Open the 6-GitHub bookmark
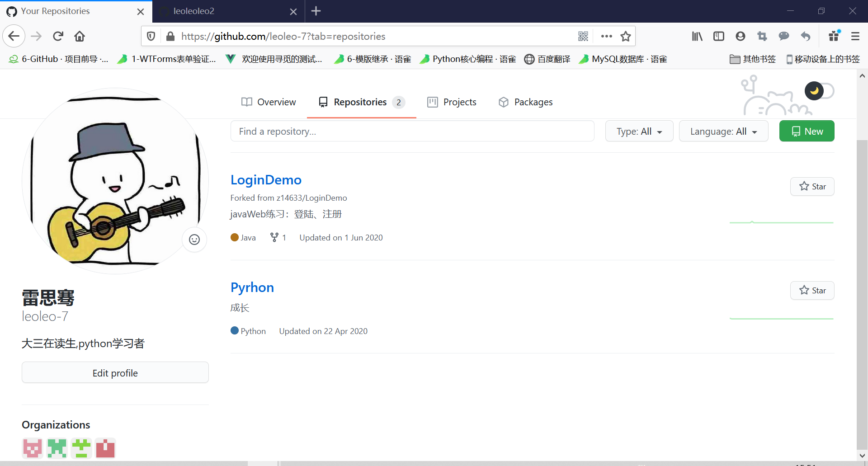Viewport: 868px width, 466px height. pos(59,59)
